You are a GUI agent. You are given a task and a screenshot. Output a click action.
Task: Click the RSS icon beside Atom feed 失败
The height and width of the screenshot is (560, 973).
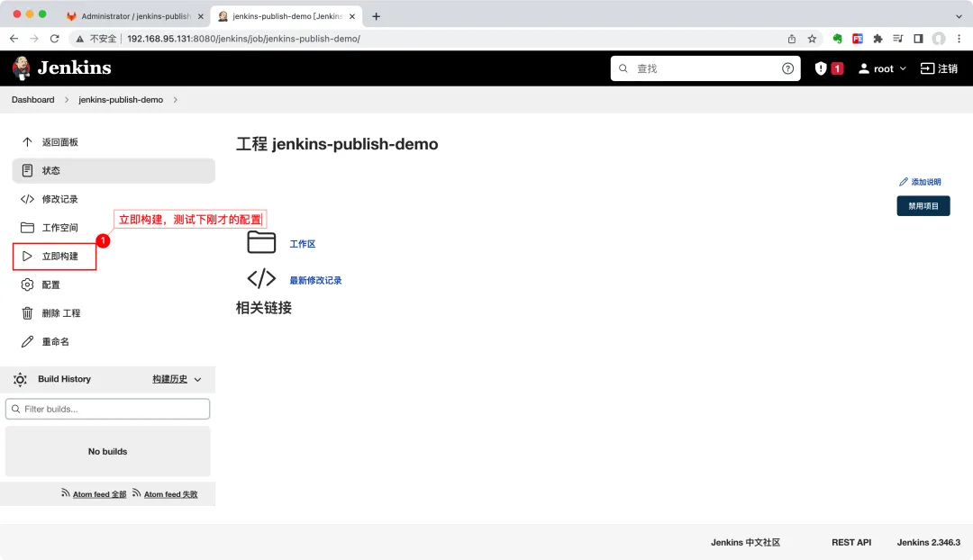tap(137, 493)
